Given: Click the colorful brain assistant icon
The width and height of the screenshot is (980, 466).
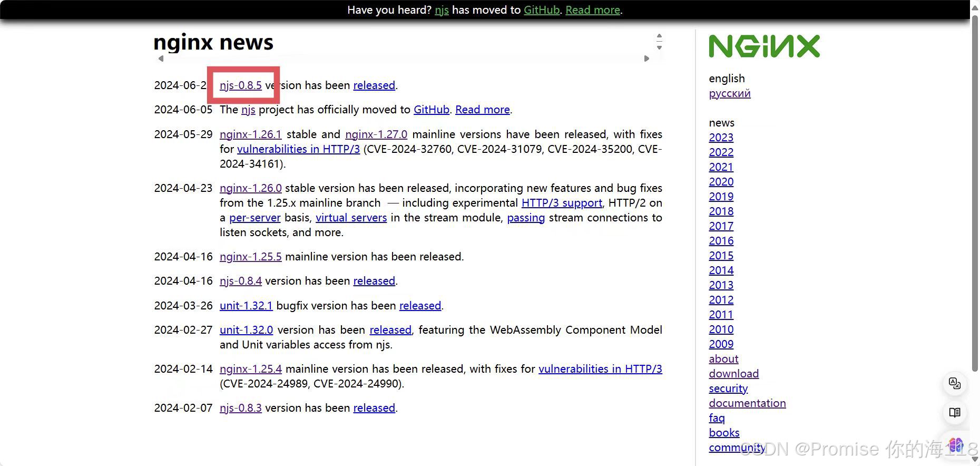Looking at the screenshot, I should click(x=956, y=445).
